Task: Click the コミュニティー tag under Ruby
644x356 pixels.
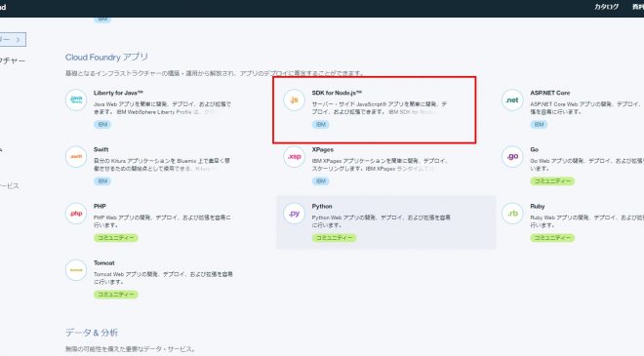Action: tap(552, 238)
